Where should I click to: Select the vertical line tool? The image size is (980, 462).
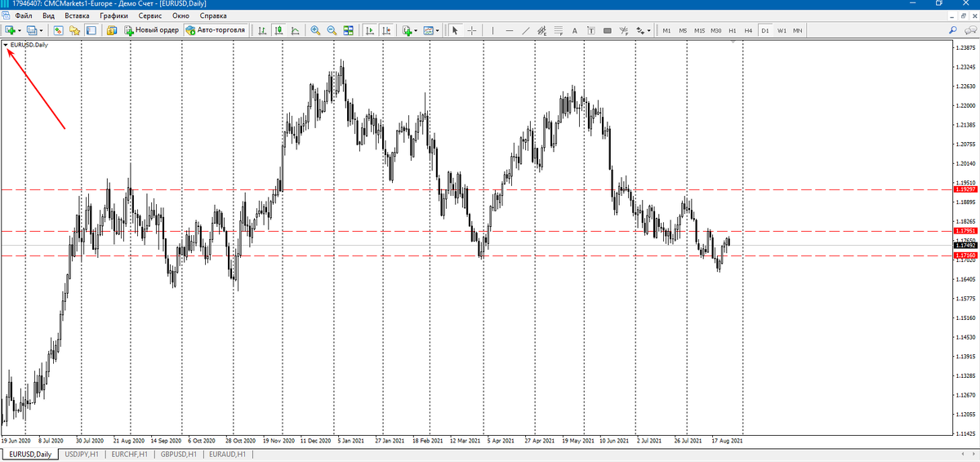[492, 30]
